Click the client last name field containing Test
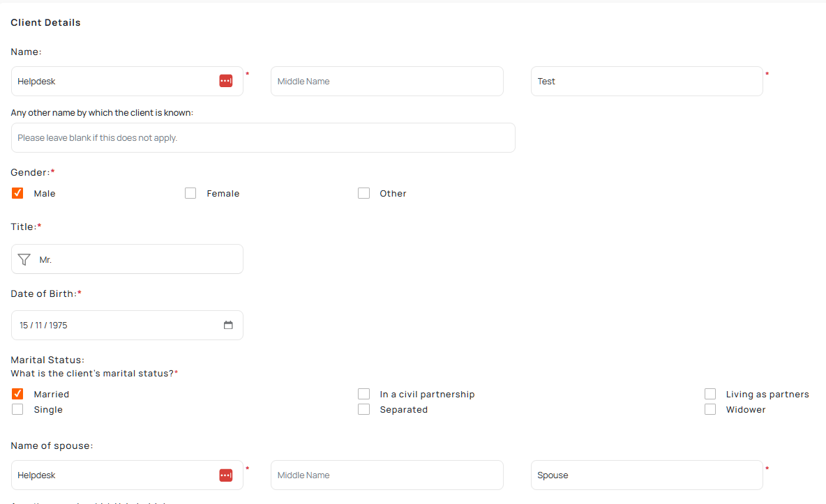 [646, 81]
